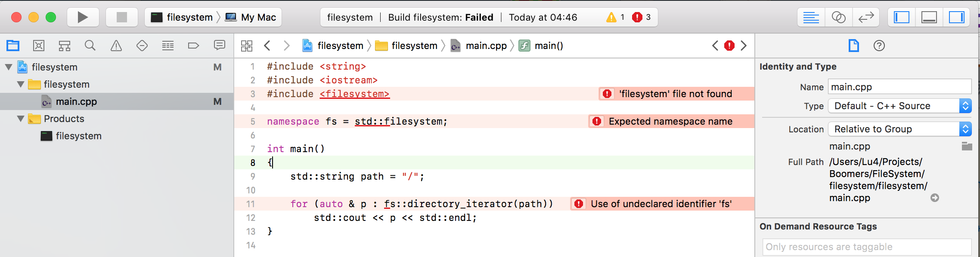Viewport: 980px width, 257px height.
Task: Open the Report navigator speech-bubble icon
Action: 220,46
